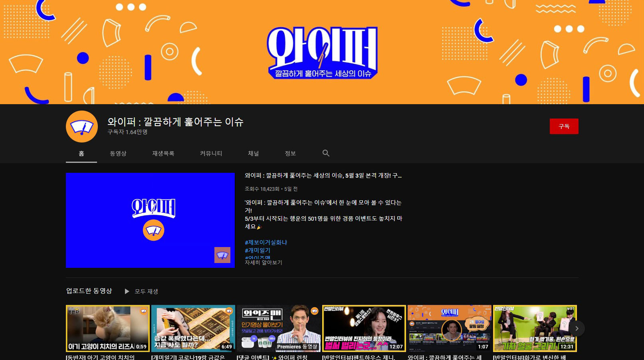Open the 정보 tab
The height and width of the screenshot is (360, 644).
[290, 153]
